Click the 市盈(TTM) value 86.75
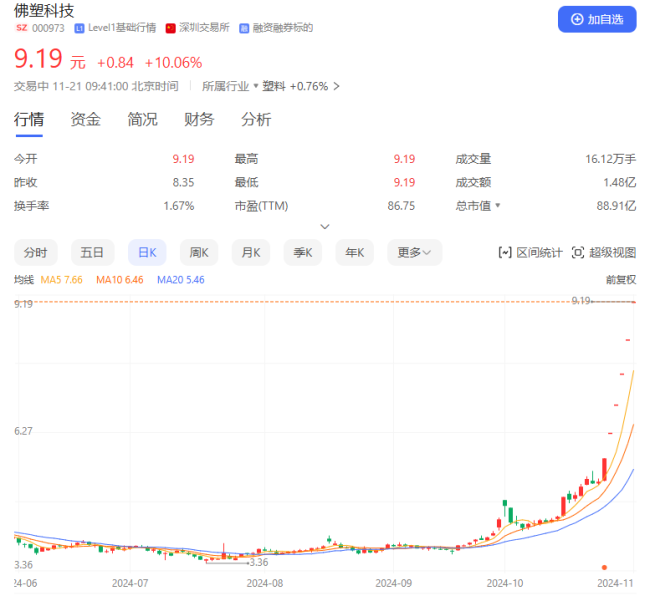Screen dimensions: 650x596 pyautogui.click(x=401, y=206)
